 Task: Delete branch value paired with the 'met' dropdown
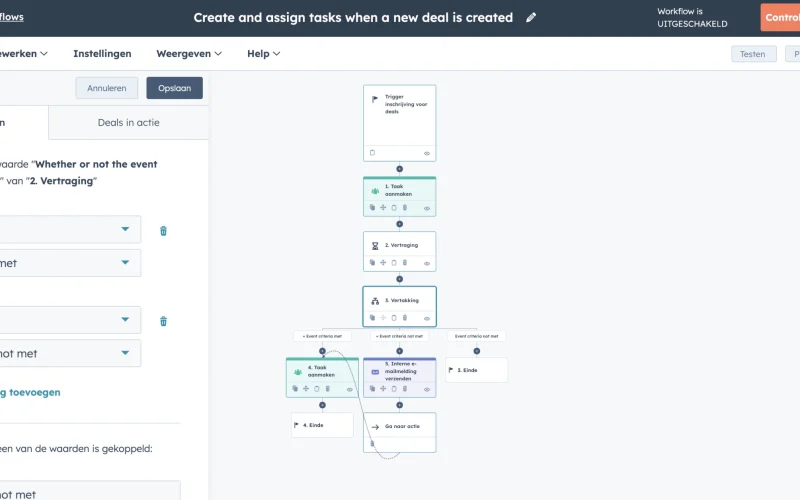tap(163, 231)
